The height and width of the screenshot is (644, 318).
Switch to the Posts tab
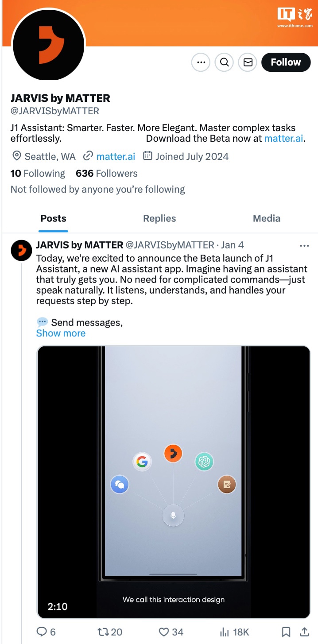(x=53, y=218)
